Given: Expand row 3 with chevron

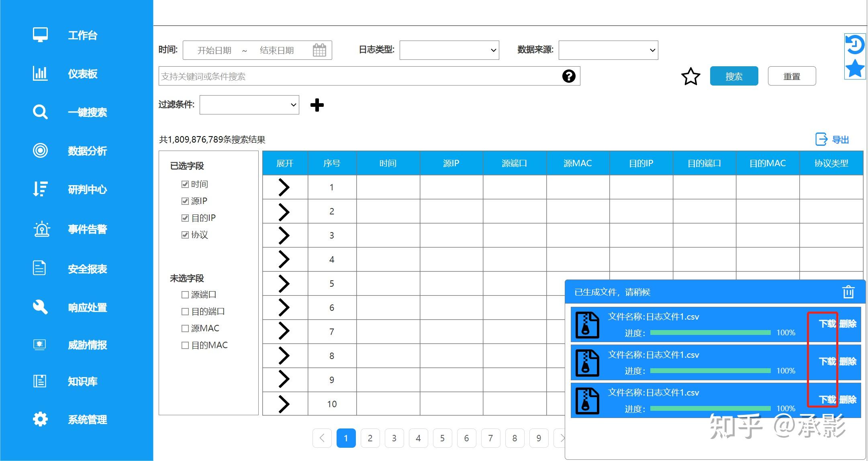Looking at the screenshot, I should [x=284, y=235].
